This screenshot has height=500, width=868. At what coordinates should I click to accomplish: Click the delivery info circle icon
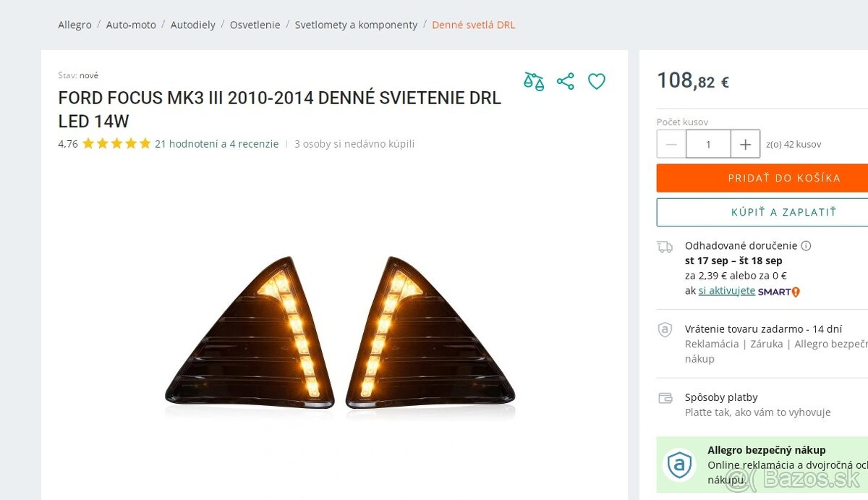tap(806, 246)
